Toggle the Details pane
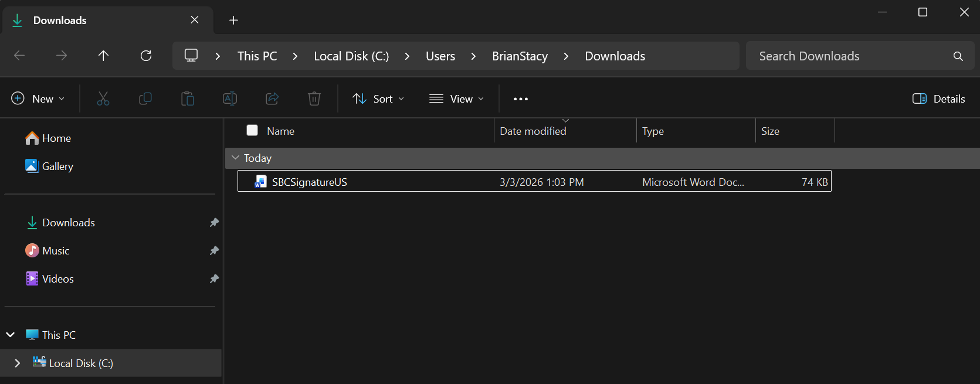 click(x=938, y=98)
